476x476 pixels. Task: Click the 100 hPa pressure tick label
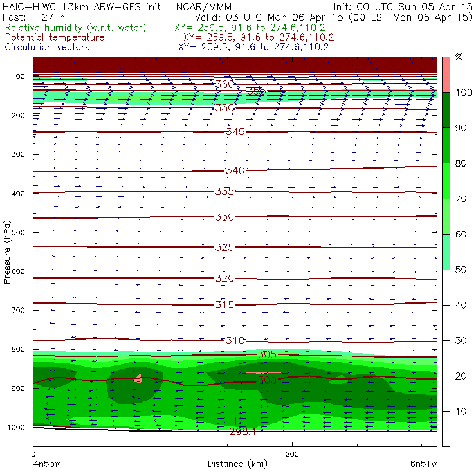tap(18, 77)
